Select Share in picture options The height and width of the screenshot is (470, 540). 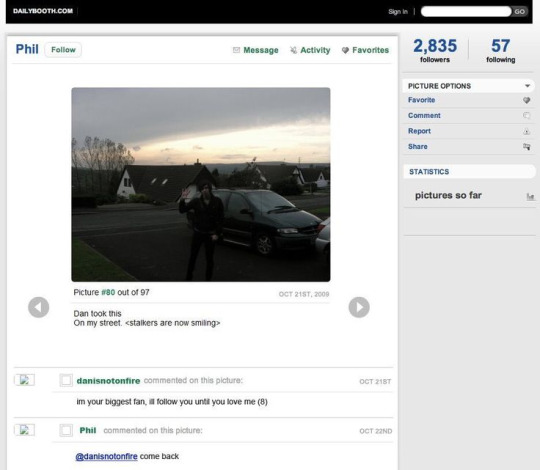[418, 146]
